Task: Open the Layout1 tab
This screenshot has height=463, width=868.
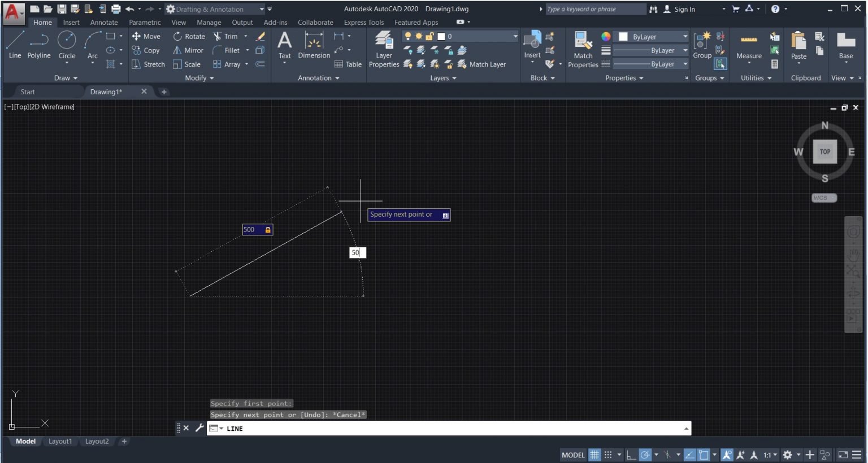Action: click(x=60, y=441)
